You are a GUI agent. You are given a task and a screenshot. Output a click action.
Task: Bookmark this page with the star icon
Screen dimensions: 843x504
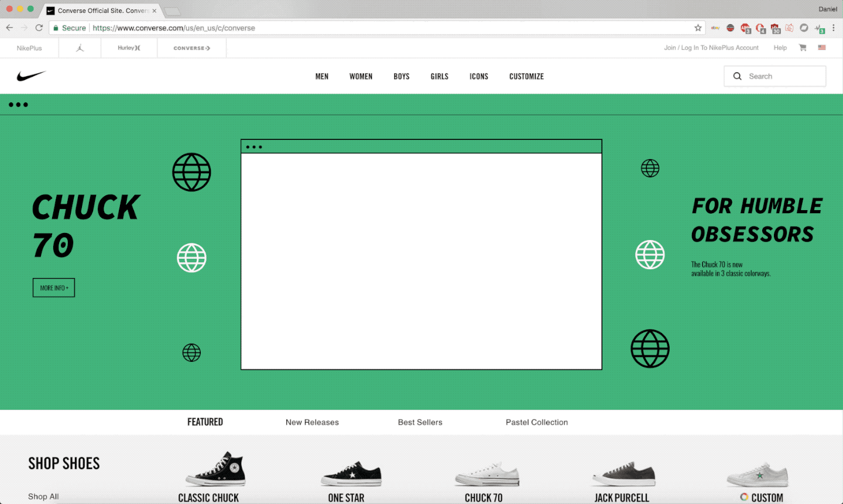[698, 28]
